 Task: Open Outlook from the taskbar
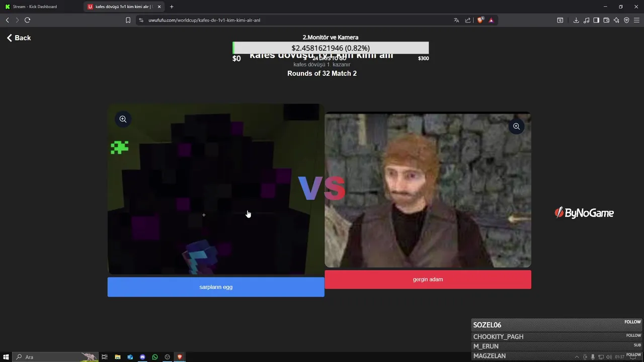pos(130,357)
